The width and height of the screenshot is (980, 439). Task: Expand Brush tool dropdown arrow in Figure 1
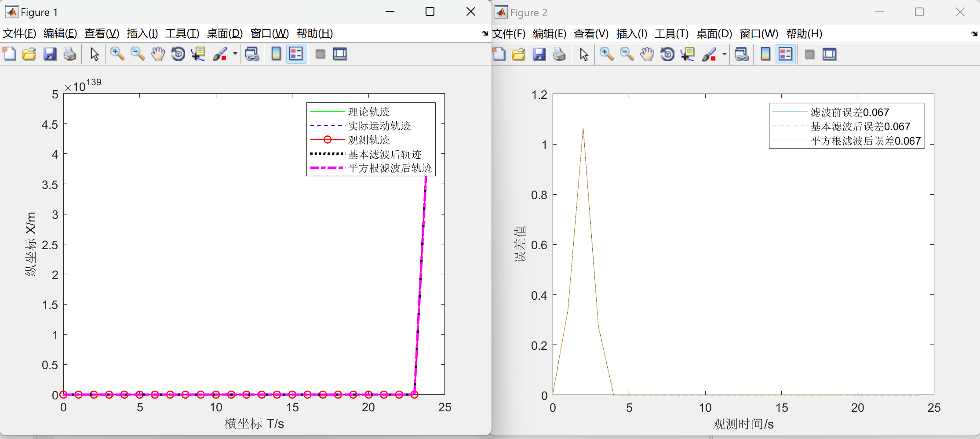[x=235, y=54]
